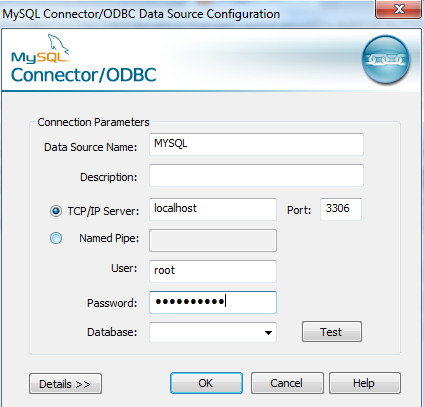Select the TCP/IP Server radio button
This screenshot has width=424, height=407.
coord(56,211)
